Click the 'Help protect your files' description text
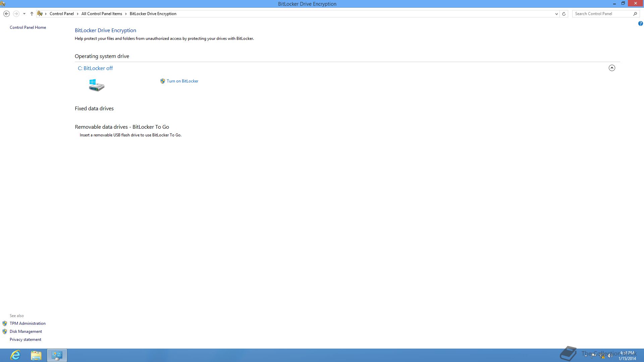Screen dimensions: 644x362 click(x=164, y=39)
